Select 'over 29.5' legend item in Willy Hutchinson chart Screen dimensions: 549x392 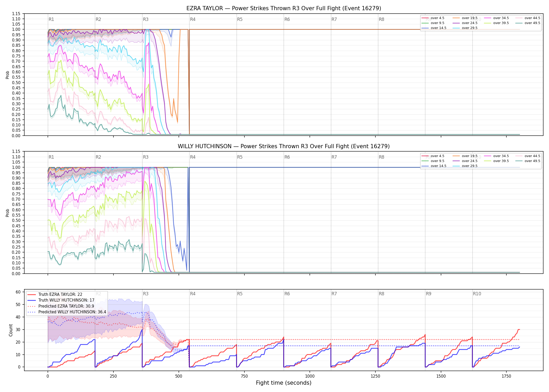click(465, 166)
